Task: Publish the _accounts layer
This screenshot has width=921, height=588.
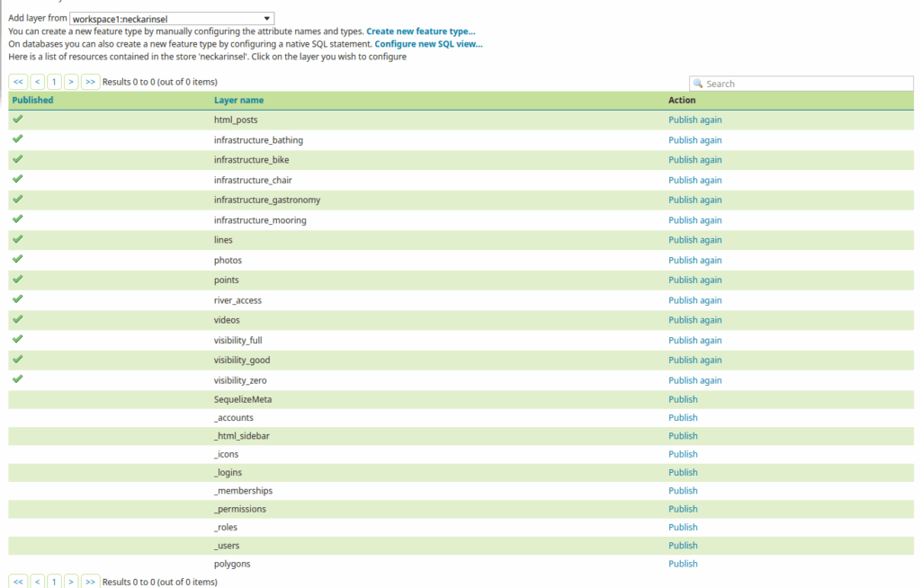Action: coord(684,417)
